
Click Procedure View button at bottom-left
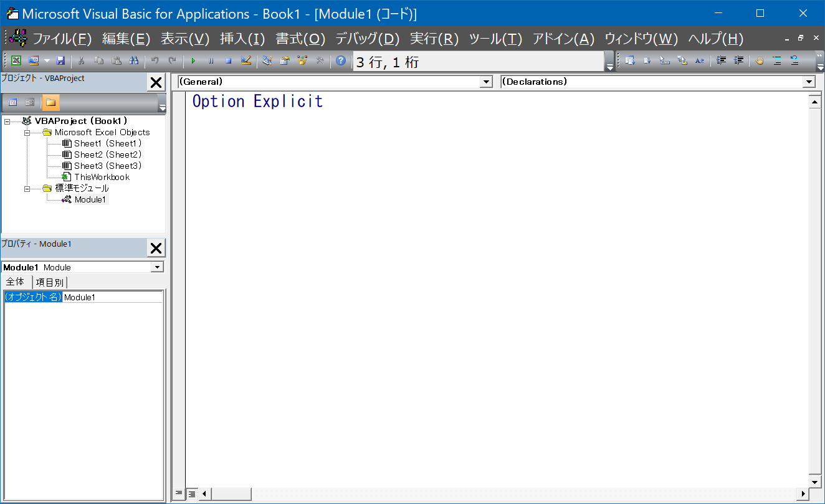tap(179, 494)
